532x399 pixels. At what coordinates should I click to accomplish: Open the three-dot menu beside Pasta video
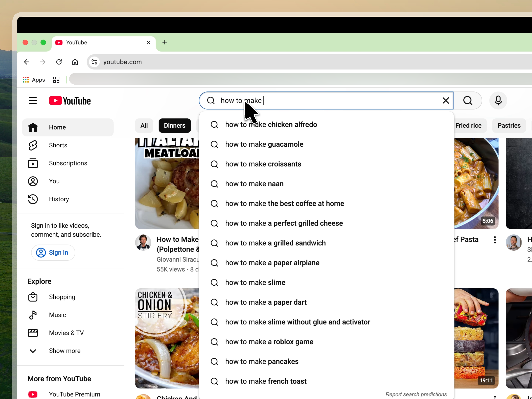coord(495,240)
